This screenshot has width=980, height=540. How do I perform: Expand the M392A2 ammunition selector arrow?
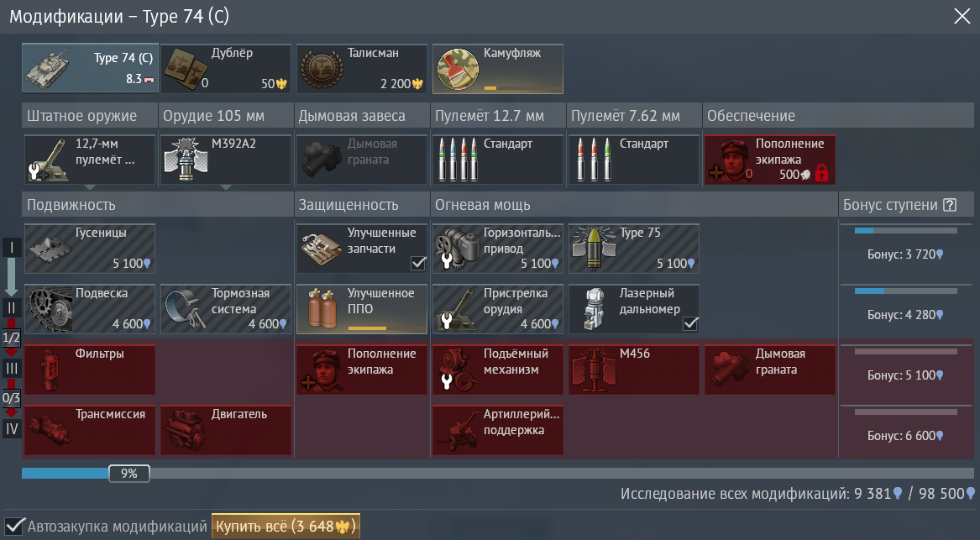pyautogui.click(x=226, y=187)
